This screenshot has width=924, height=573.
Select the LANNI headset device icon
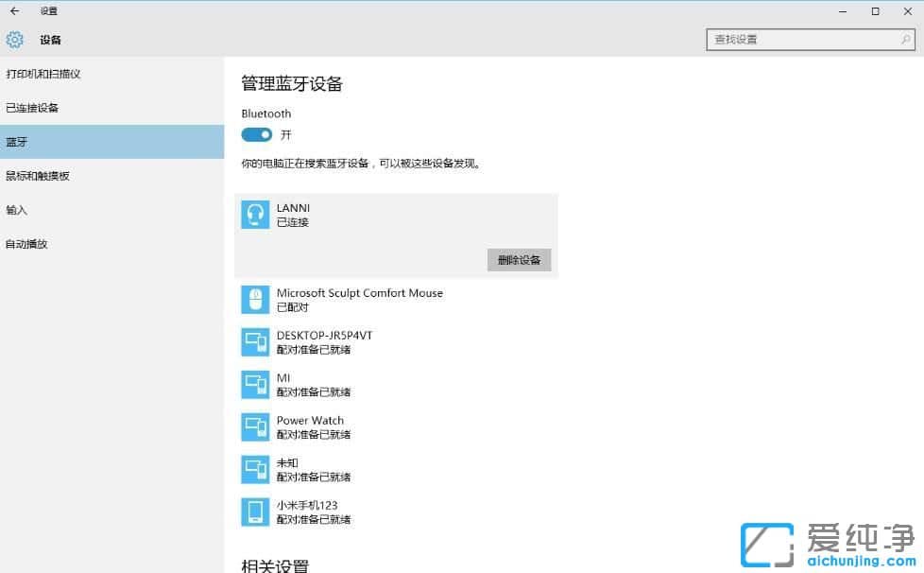(253, 215)
